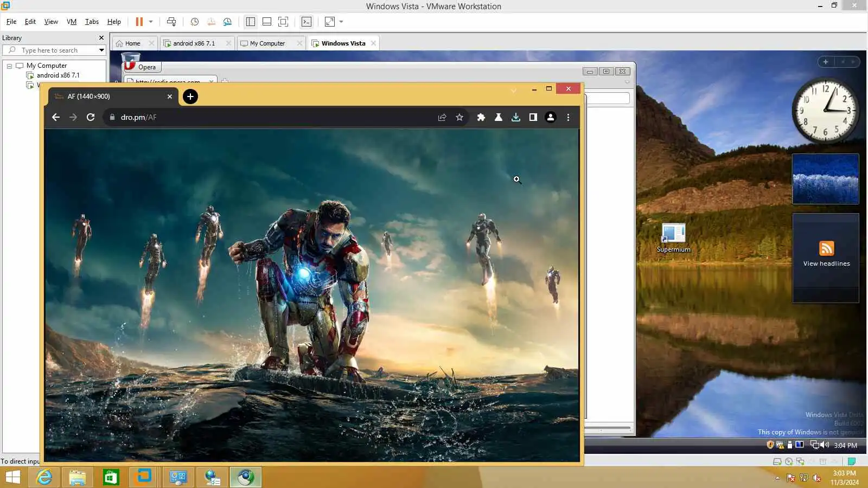This screenshot has height=488, width=868.
Task: Open the browser Downloads icon
Action: (x=515, y=117)
